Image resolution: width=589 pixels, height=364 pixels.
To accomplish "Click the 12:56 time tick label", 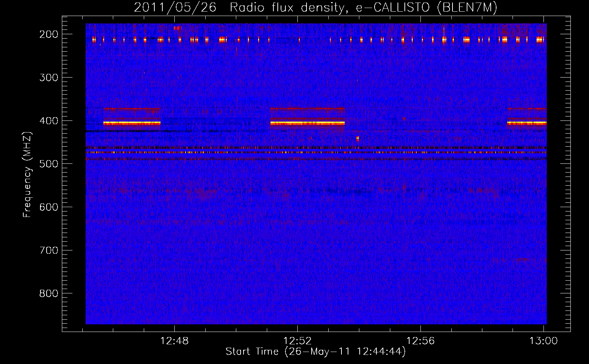I will point(420,341).
